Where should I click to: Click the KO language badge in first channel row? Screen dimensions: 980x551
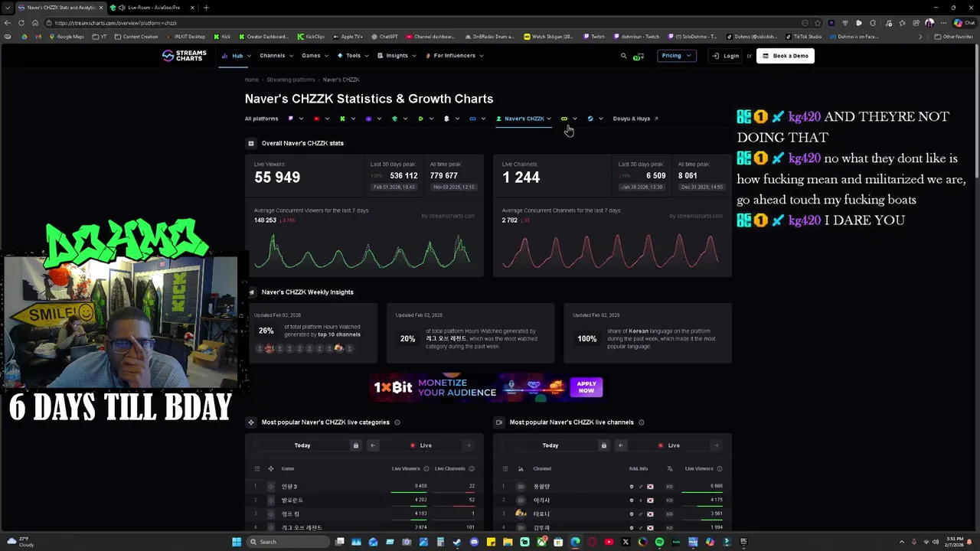click(669, 486)
